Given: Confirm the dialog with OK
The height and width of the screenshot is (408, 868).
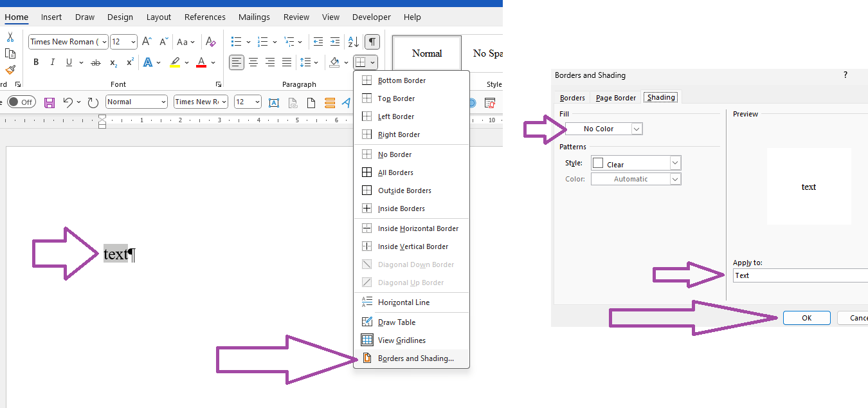Looking at the screenshot, I should [806, 318].
